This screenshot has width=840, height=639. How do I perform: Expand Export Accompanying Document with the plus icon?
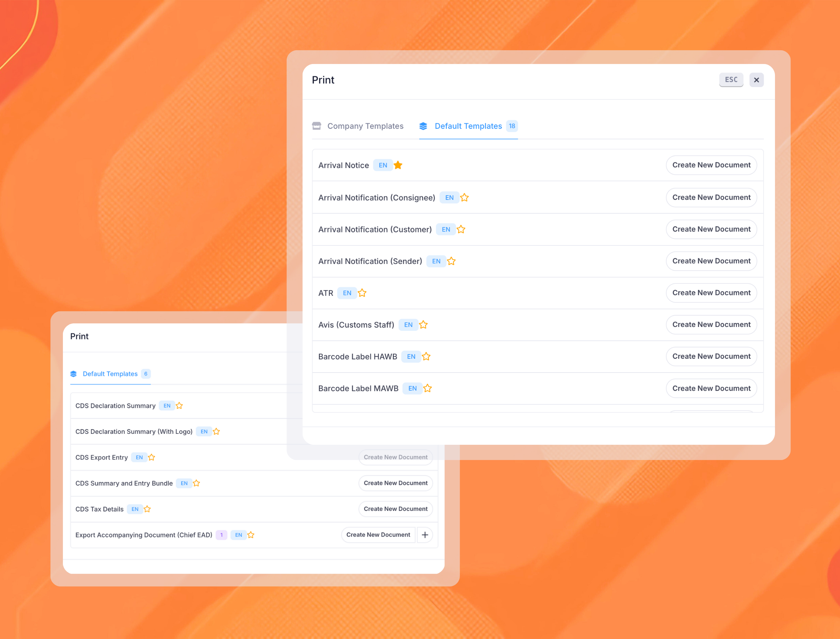(x=425, y=535)
